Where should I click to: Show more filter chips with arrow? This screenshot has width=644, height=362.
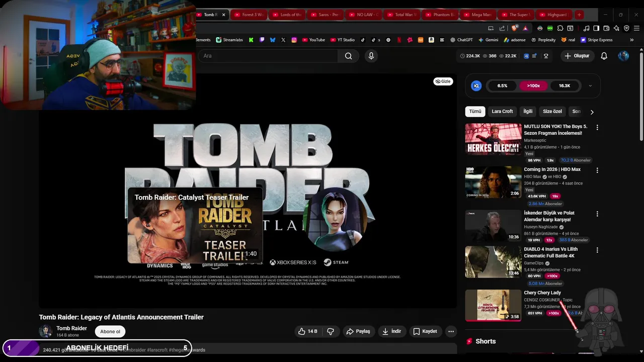coord(592,112)
